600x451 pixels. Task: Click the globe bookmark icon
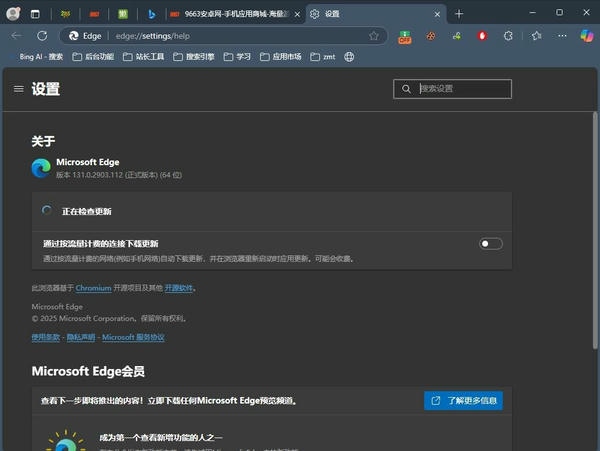tap(349, 57)
